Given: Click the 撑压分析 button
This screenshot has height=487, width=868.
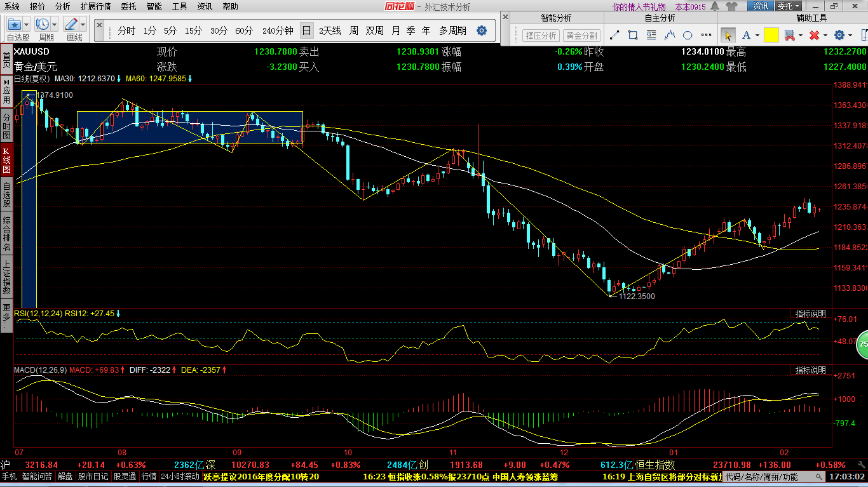Looking at the screenshot, I should point(541,36).
